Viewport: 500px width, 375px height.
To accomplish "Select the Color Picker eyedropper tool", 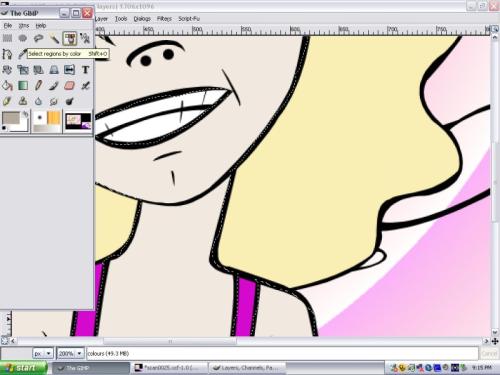I will 22,54.
